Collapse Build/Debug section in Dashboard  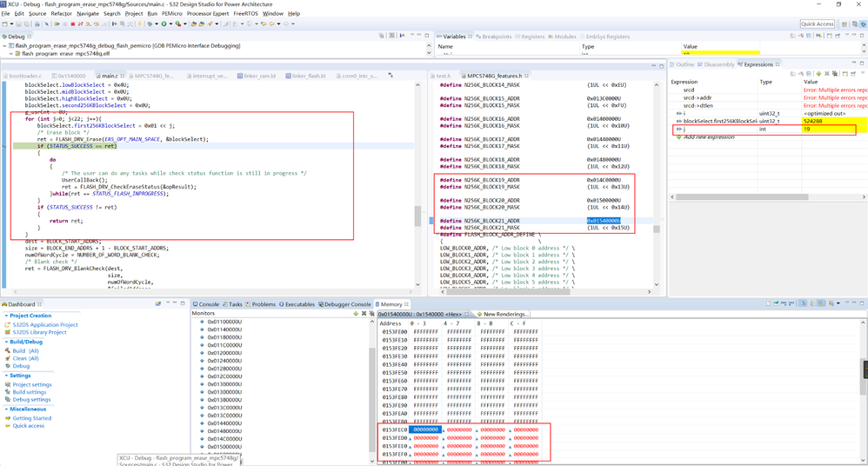pyautogui.click(x=6, y=342)
